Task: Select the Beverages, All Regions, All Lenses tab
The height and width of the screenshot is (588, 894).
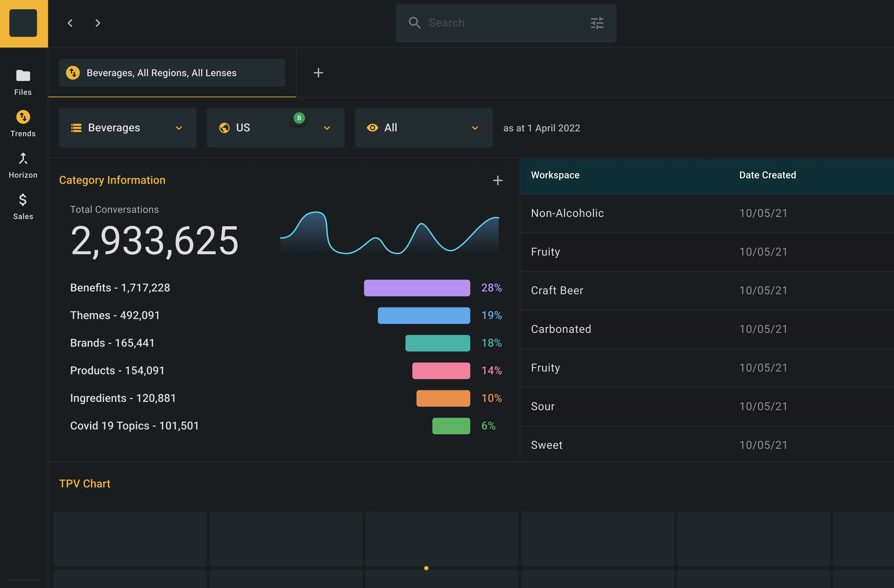Action: pos(172,73)
